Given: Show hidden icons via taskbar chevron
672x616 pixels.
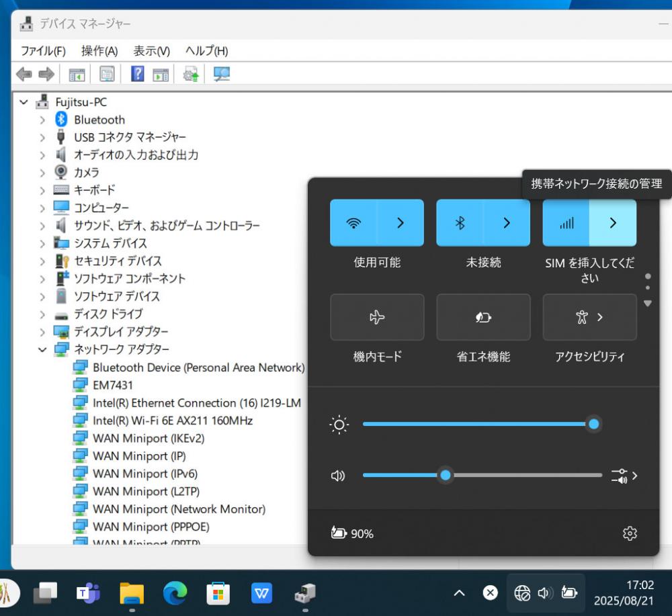Looking at the screenshot, I should [459, 593].
